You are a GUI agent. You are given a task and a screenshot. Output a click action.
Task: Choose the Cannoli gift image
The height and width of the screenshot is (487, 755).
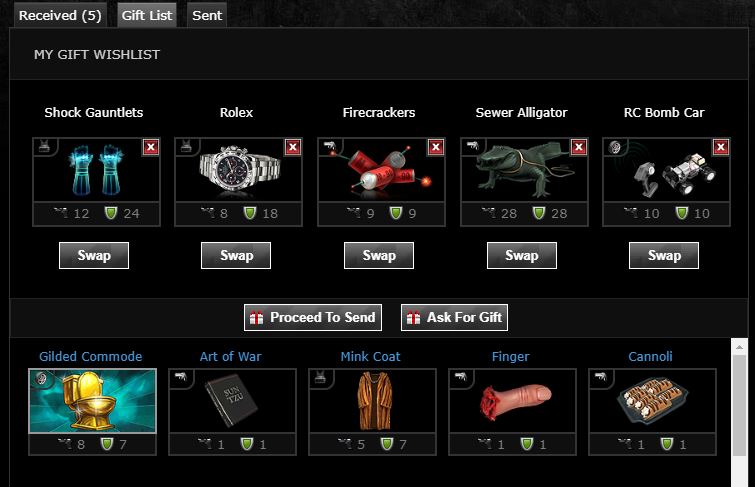tap(652, 401)
